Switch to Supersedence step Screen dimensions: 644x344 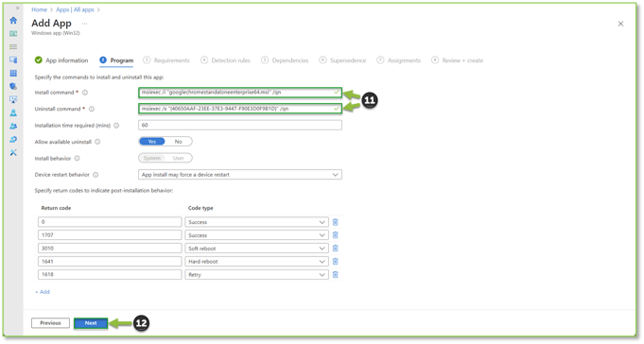click(342, 60)
